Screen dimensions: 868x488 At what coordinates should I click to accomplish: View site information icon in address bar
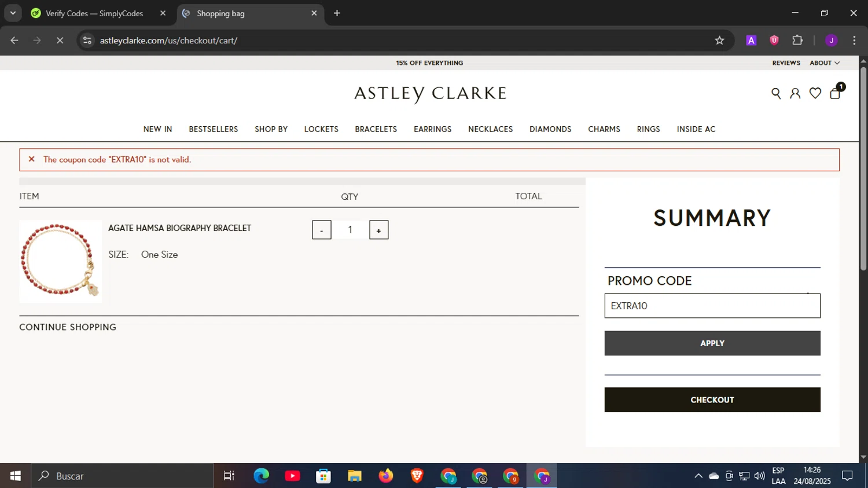(87, 41)
